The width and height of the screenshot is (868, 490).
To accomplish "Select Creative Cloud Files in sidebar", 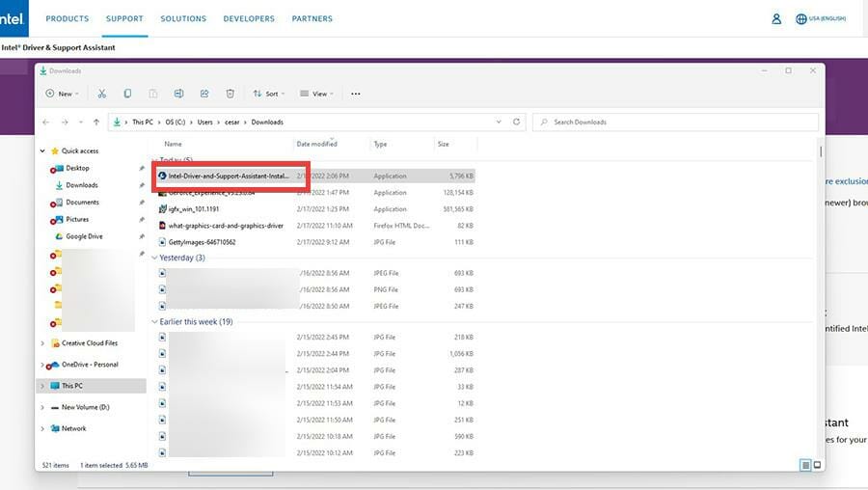I will click(x=90, y=343).
